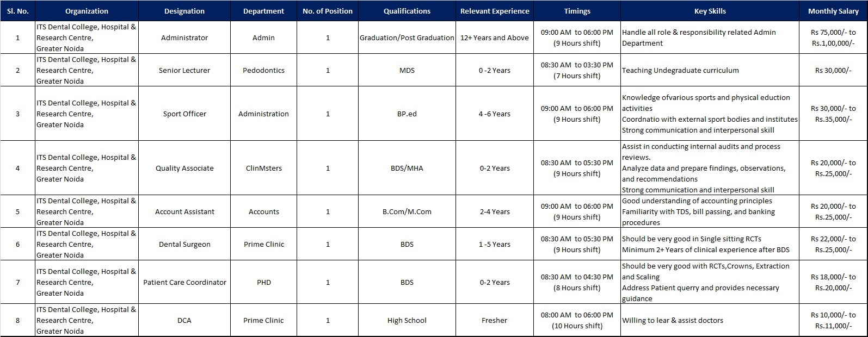This screenshot has height=337, width=868.
Task: Click the Quality Associate cell
Action: point(184,168)
